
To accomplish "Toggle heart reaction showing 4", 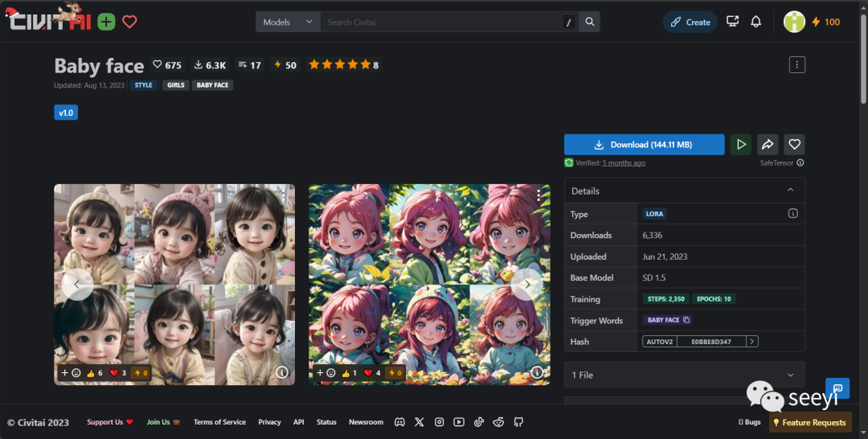I will coord(372,372).
